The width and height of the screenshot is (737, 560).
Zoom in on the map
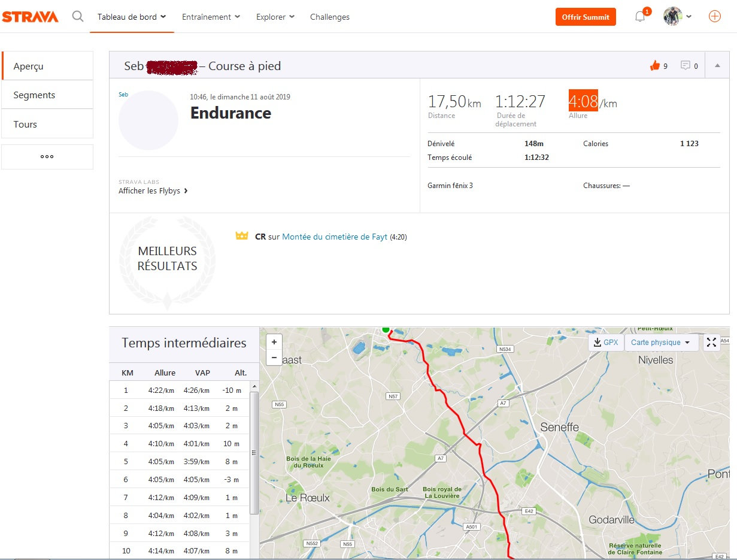click(x=274, y=342)
